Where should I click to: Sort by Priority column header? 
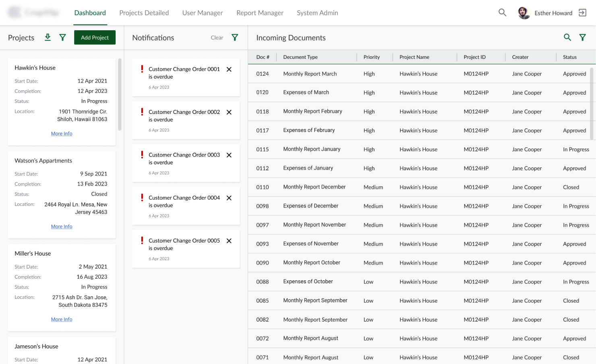tap(372, 57)
